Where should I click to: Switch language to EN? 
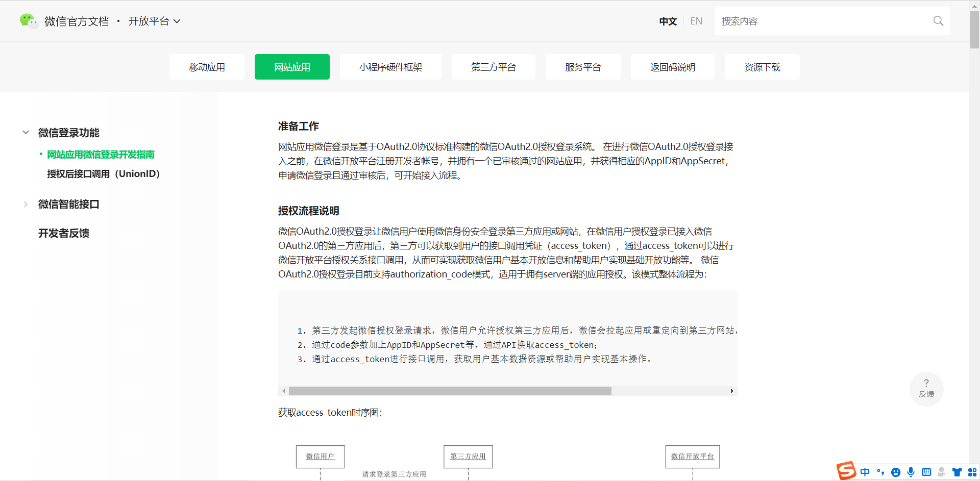pyautogui.click(x=696, y=21)
